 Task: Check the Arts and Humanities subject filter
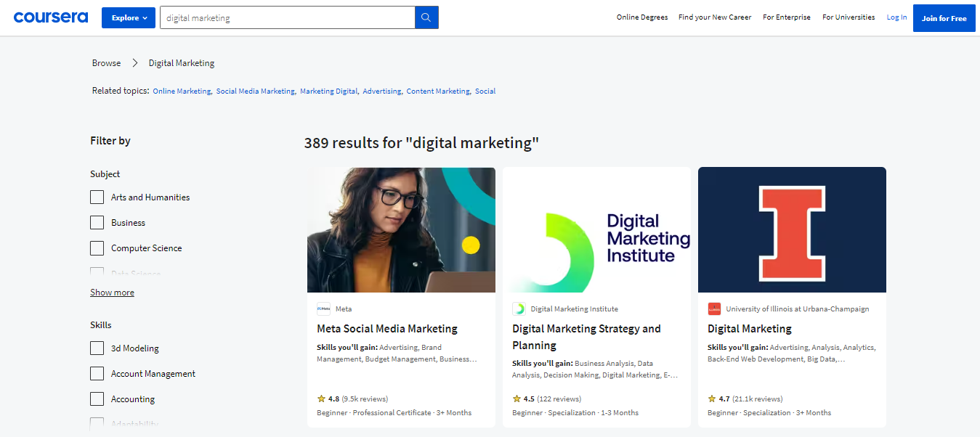click(97, 197)
